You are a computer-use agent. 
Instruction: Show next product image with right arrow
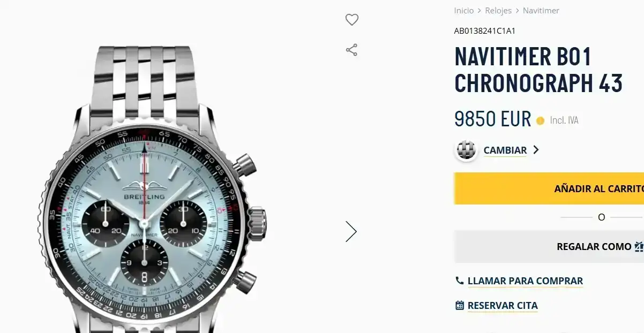(351, 231)
